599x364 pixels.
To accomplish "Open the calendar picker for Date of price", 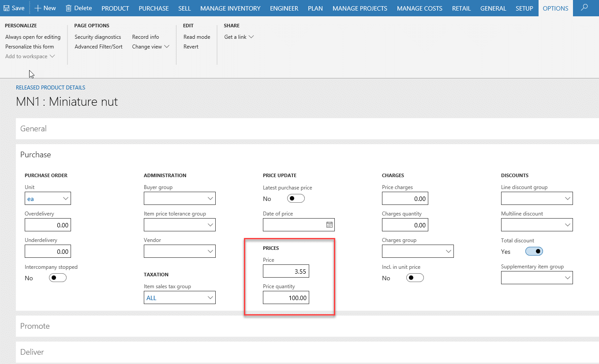I will coord(329,225).
